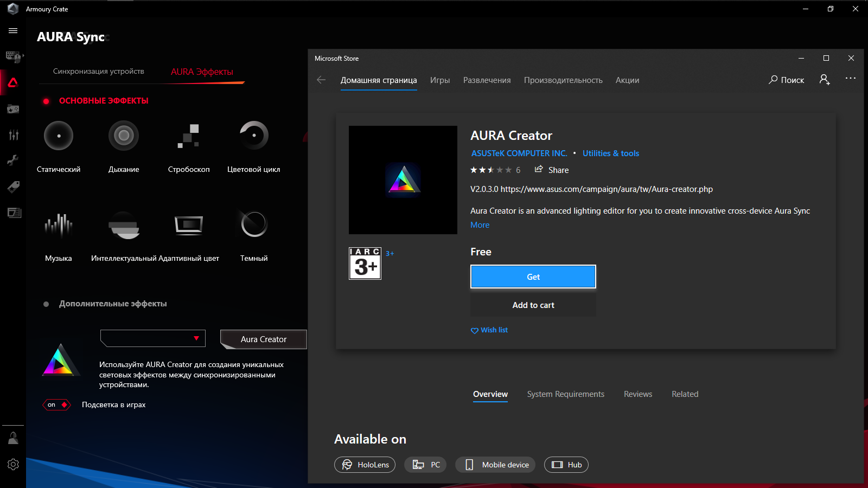The width and height of the screenshot is (868, 488).
Task: Select the AURA Sync triangle icon in sidebar
Action: tap(13, 82)
